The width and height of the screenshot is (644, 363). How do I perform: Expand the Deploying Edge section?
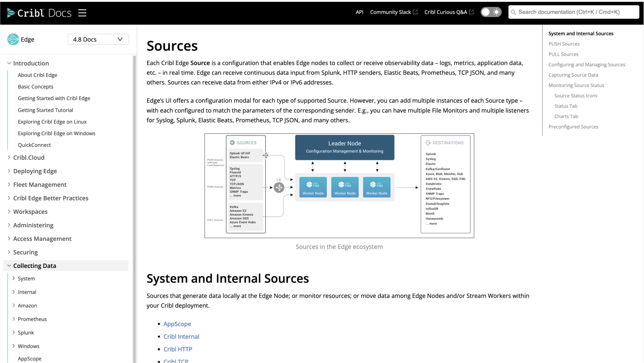click(9, 171)
